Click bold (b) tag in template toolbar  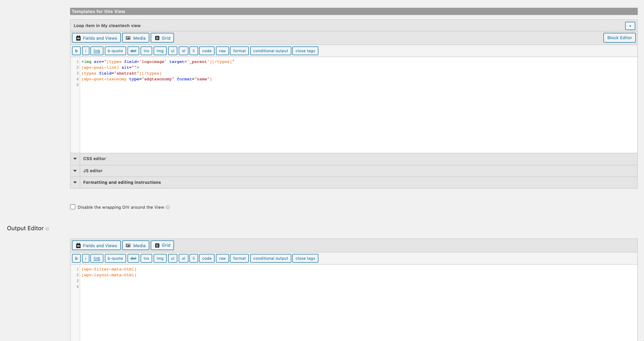pos(76,51)
